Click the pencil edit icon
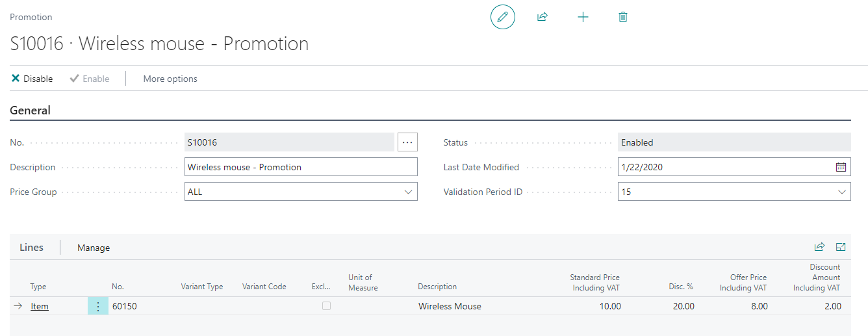The height and width of the screenshot is (336, 868). pyautogui.click(x=502, y=17)
